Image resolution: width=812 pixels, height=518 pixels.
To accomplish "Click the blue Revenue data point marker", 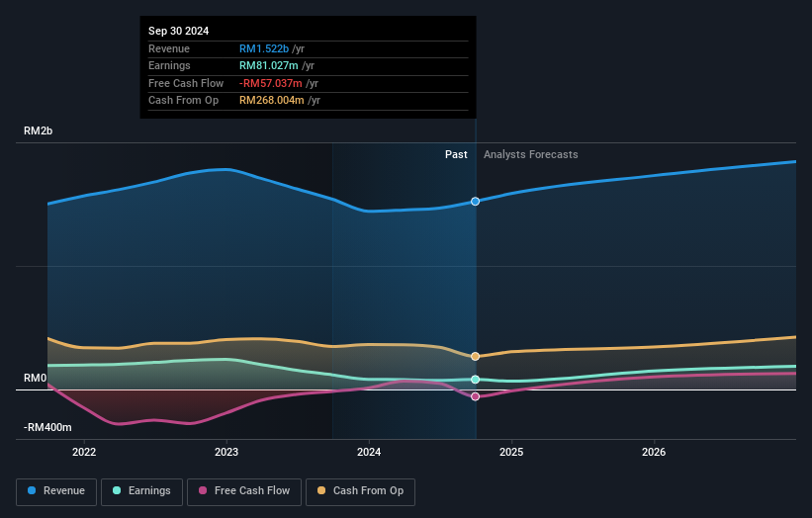I will click(475, 202).
